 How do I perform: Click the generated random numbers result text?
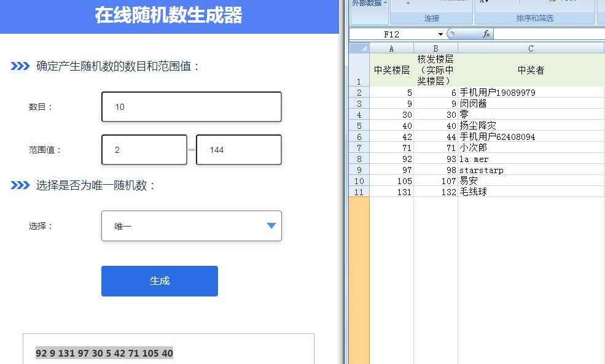tap(104, 353)
